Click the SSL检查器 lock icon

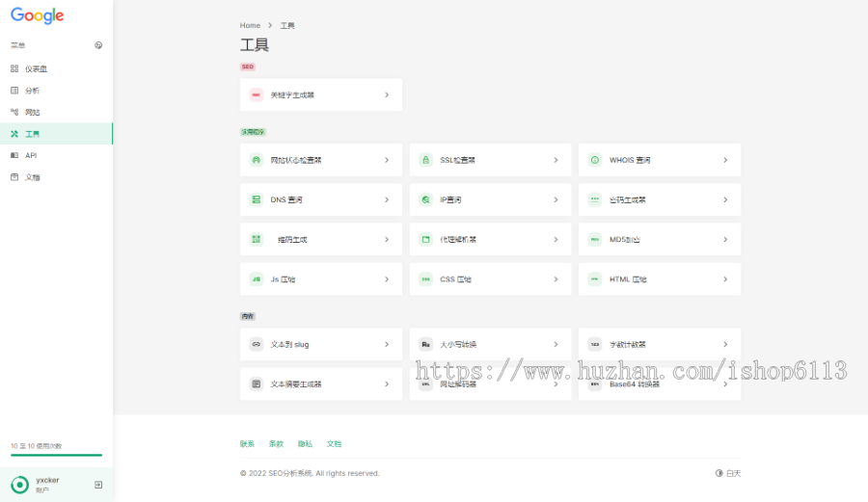(x=425, y=160)
